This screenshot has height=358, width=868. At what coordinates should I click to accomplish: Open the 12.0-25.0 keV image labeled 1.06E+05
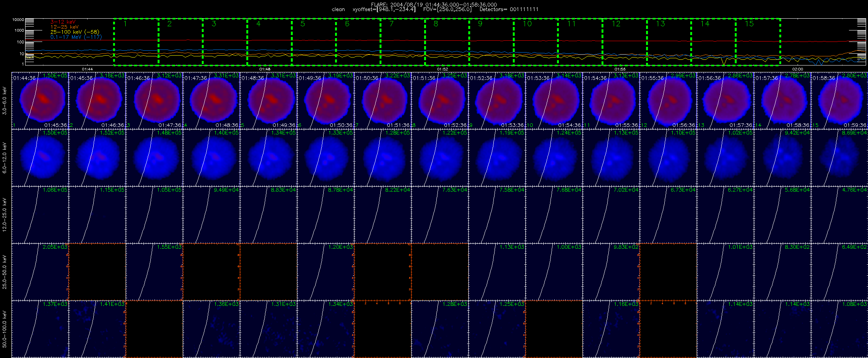pos(40,215)
